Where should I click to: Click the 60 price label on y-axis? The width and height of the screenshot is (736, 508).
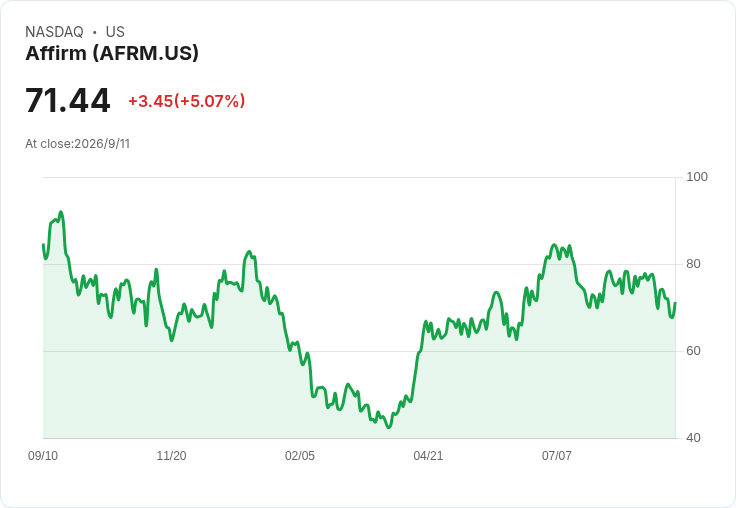pos(693,351)
